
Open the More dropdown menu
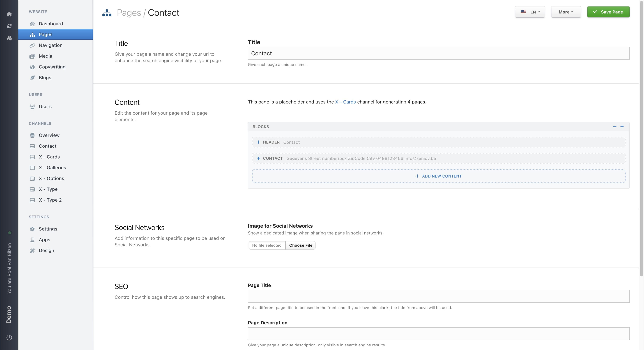(x=566, y=12)
